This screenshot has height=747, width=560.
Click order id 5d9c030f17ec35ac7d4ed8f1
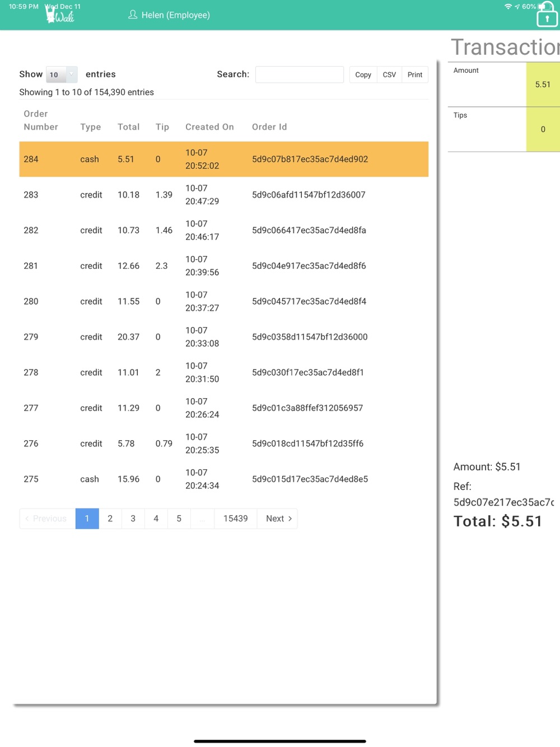click(x=308, y=372)
